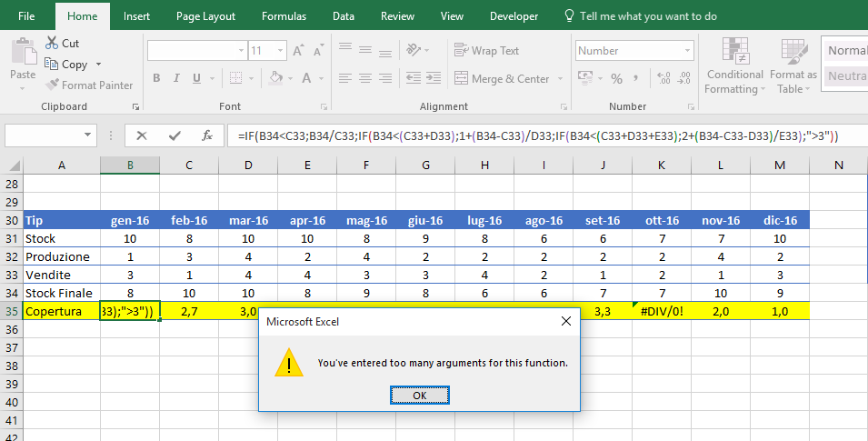Open the Number format dropdown
The image size is (868, 441).
coord(687,51)
